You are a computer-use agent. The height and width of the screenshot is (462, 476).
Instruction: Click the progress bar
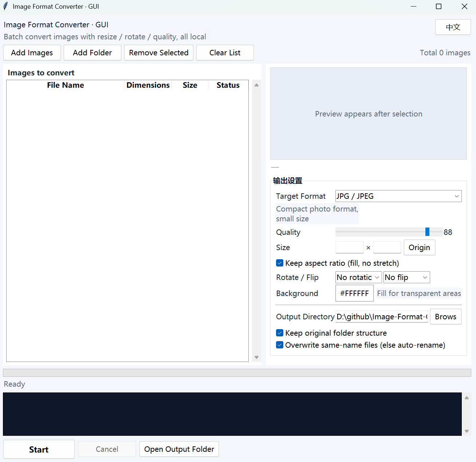pos(237,373)
